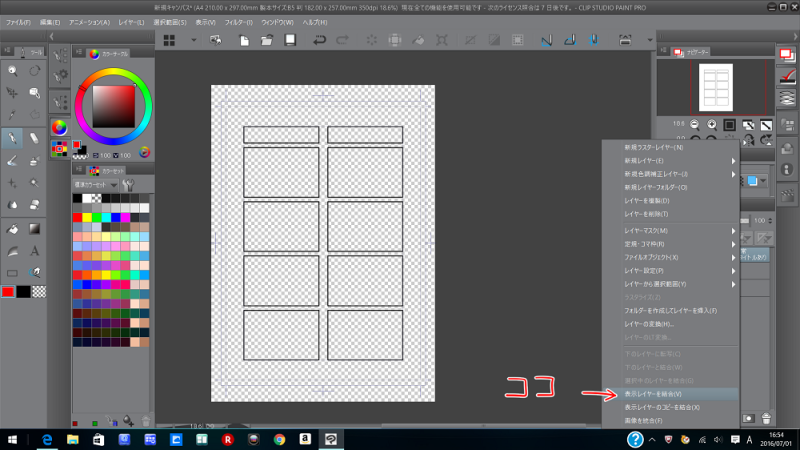Screen dimensions: 800x450
Task: Open CLIP STUDIO launcher grid icon
Action: click(169, 40)
